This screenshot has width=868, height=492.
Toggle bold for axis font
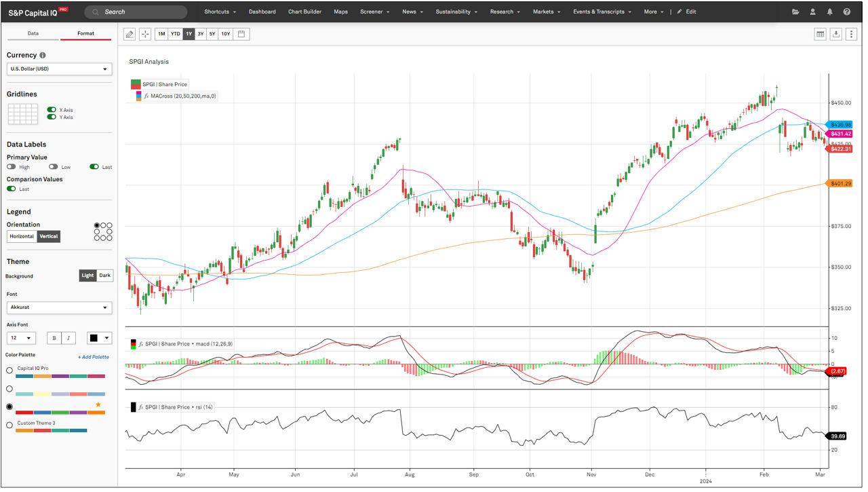(x=54, y=338)
